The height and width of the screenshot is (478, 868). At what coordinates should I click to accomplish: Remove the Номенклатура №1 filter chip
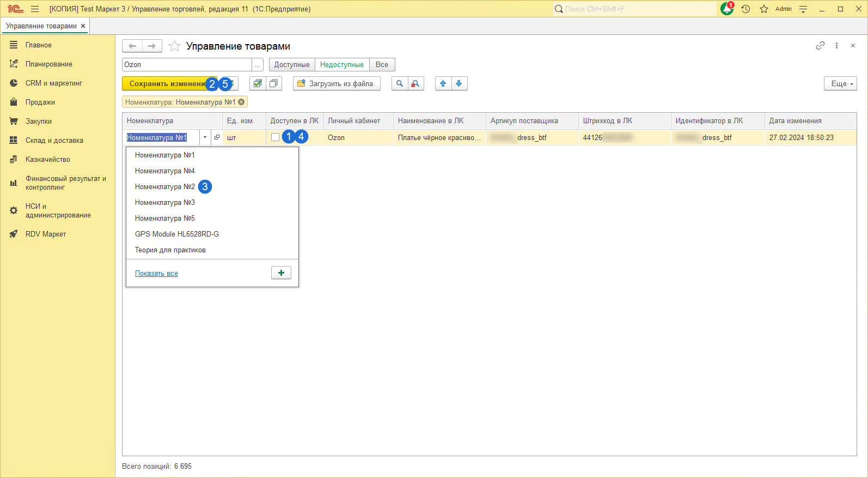pyautogui.click(x=241, y=102)
